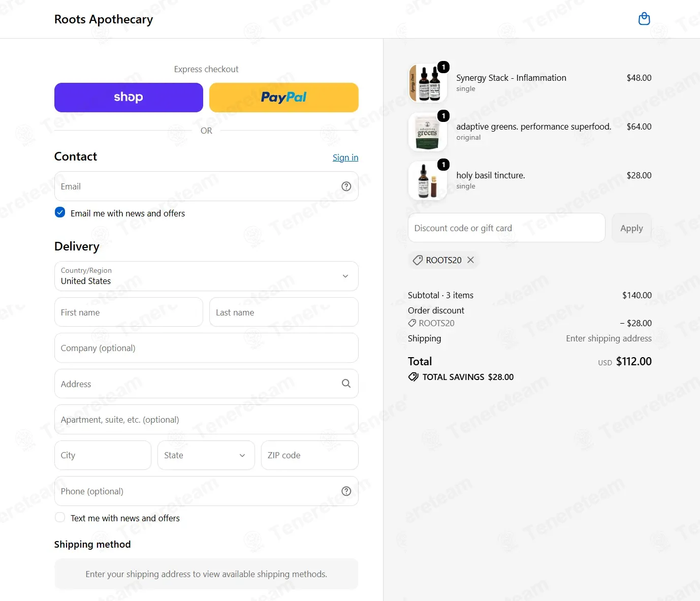Uncheck Email me with news and offers
The image size is (700, 601).
(60, 212)
